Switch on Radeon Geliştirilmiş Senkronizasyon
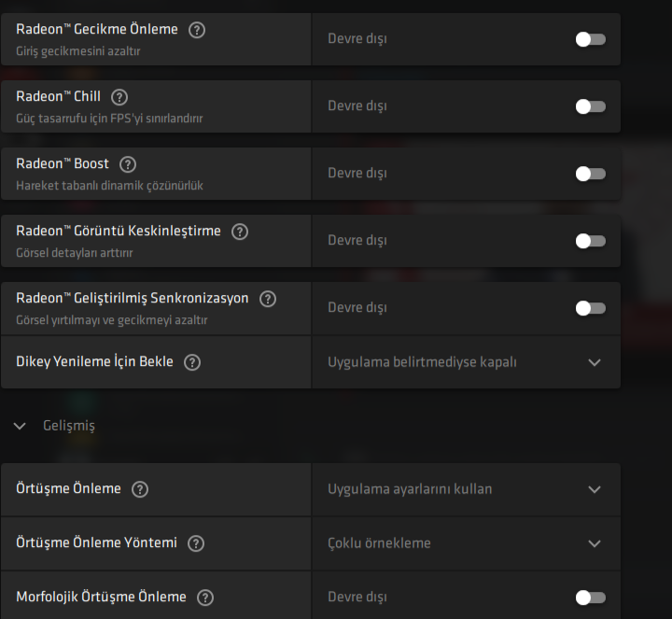The height and width of the screenshot is (619, 672). [590, 308]
